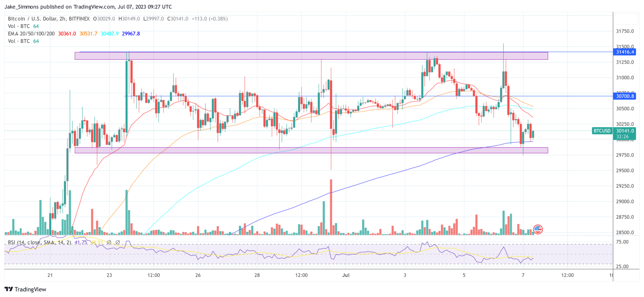The height and width of the screenshot is (297, 644).
Task: Click the current price label 30141.0
Action: 625,131
